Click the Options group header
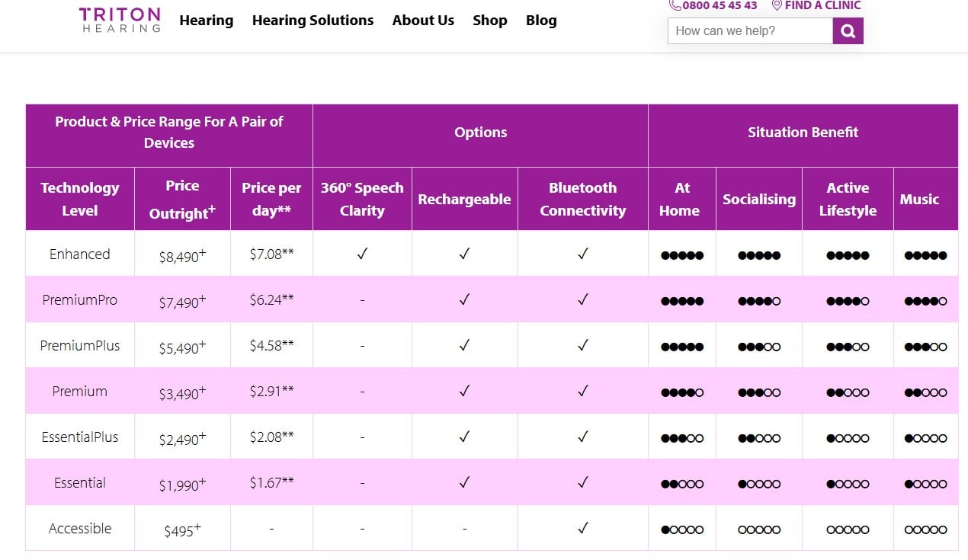The width and height of the screenshot is (968, 560). [x=480, y=136]
